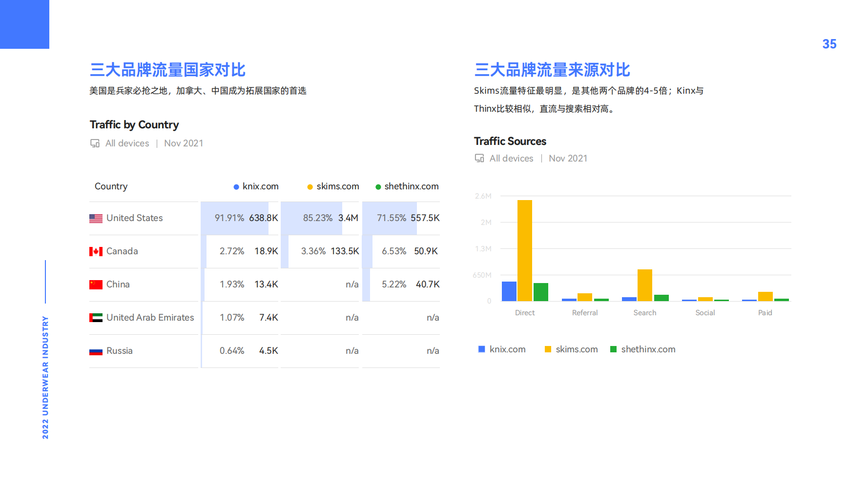This screenshot has width=868, height=488.
Task: Click the 13.4K China knix value
Action: coord(267,285)
